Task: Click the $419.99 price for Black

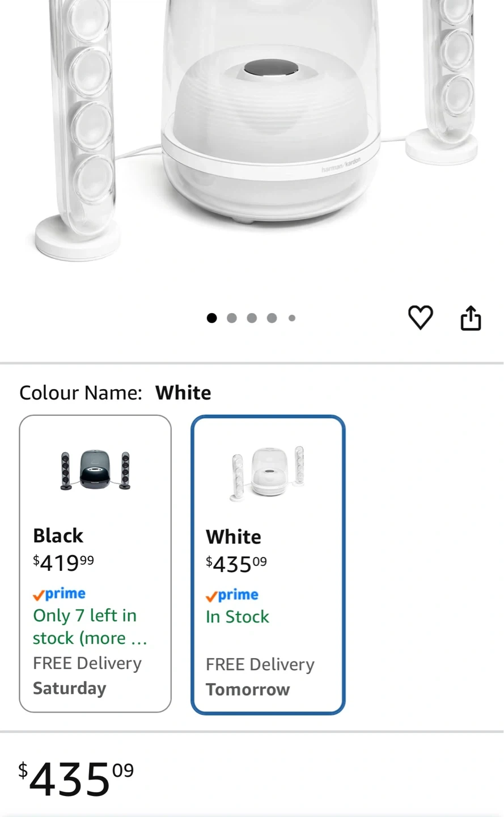Action: (x=63, y=563)
